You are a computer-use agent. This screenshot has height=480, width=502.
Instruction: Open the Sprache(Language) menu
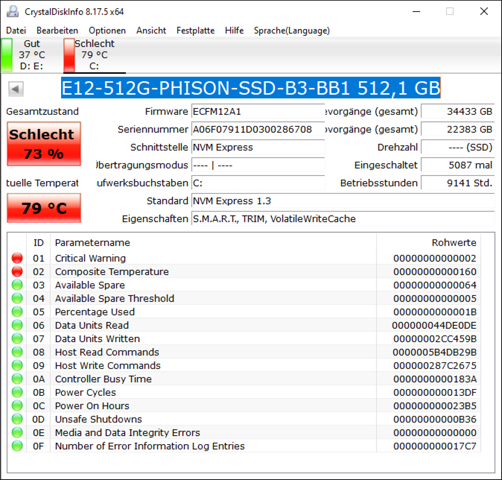coord(292,31)
